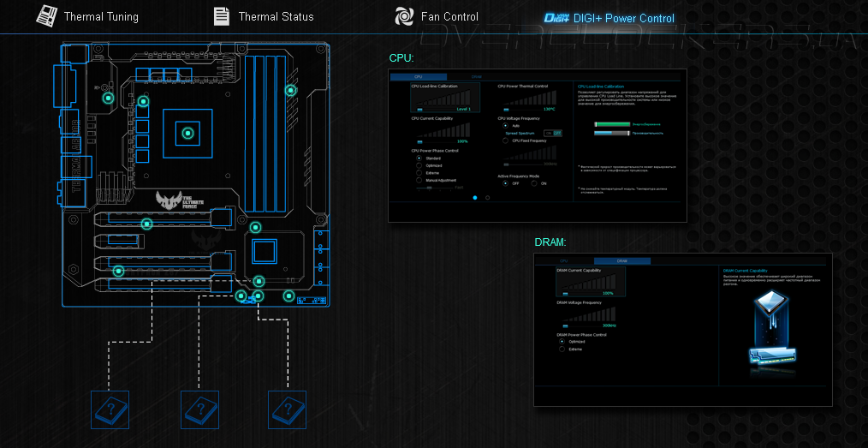Image resolution: width=868 pixels, height=448 pixels.
Task: Click the '130°C' value text
Action: click(550, 110)
